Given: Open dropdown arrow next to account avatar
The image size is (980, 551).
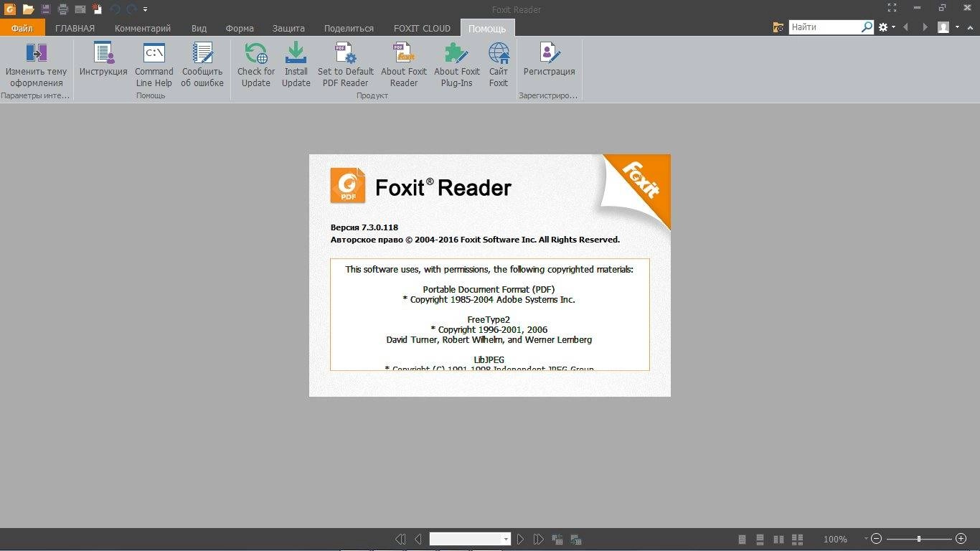Looking at the screenshot, I should [x=957, y=27].
